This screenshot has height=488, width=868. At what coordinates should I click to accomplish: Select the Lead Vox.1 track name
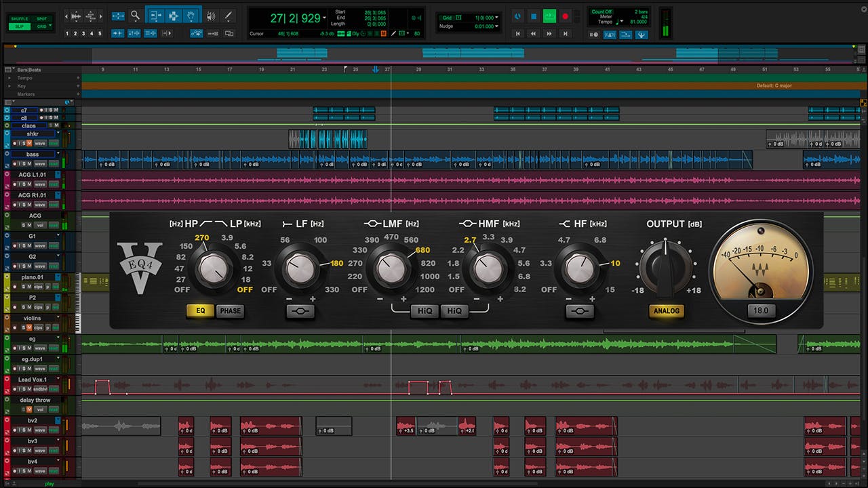(33, 380)
